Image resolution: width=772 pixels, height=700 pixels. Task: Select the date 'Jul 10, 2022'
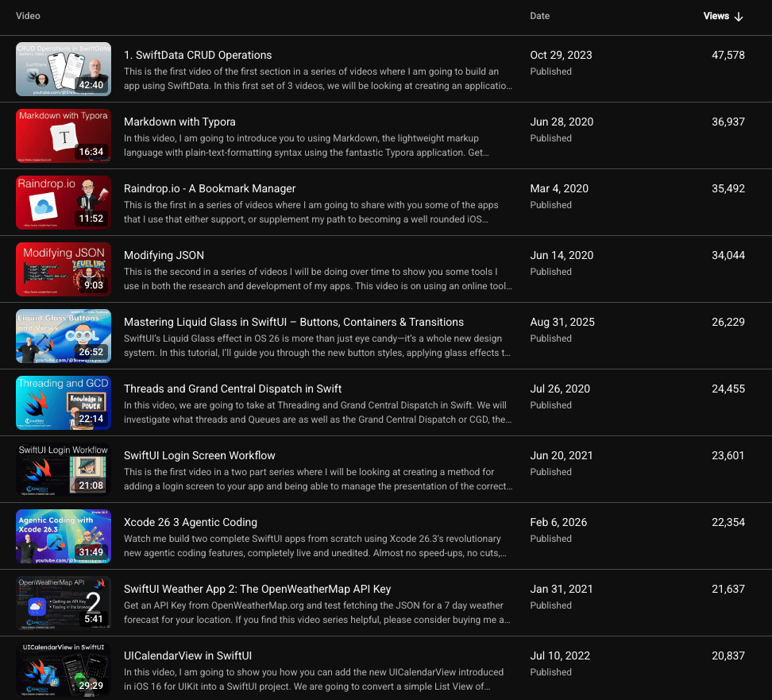click(560, 656)
